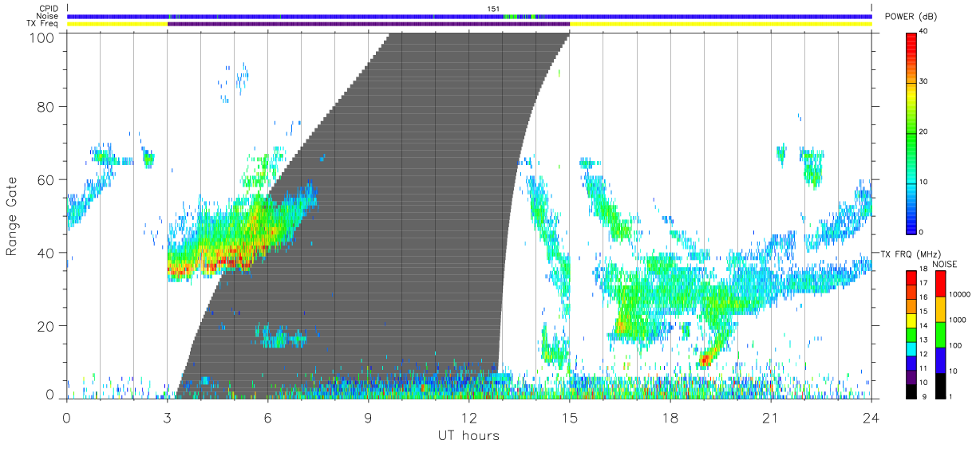
Task: Click the NOISE legend title
Action: click(x=946, y=264)
